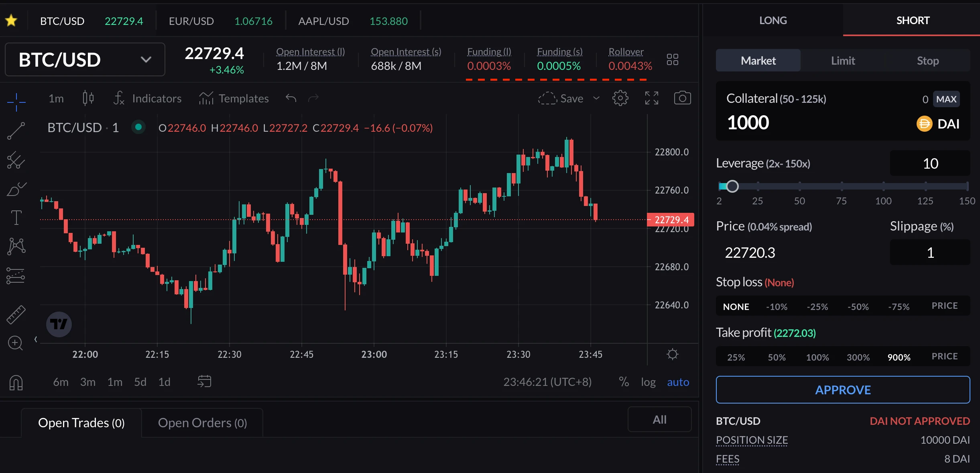Viewport: 980px width, 473px height.
Task: Enable the magnet snapping tool
Action: pos(16,383)
